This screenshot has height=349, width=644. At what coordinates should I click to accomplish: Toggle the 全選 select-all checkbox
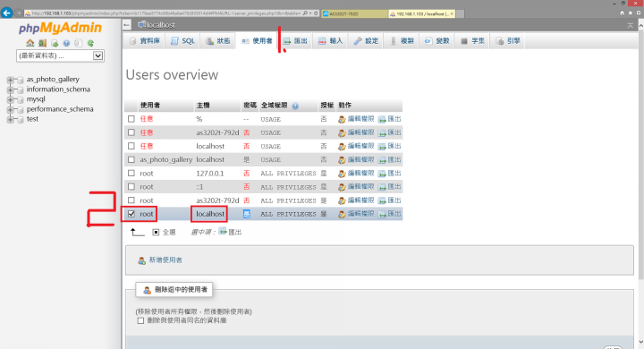[156, 233]
